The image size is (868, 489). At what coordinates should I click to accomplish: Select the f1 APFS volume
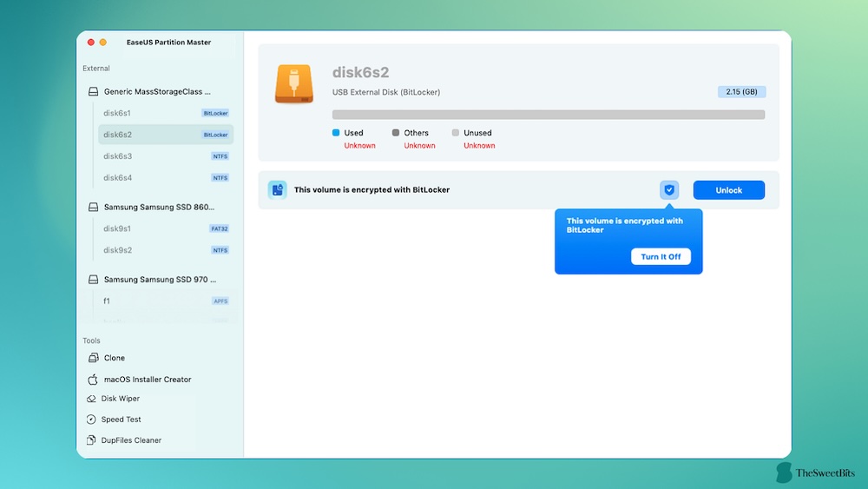coord(166,301)
